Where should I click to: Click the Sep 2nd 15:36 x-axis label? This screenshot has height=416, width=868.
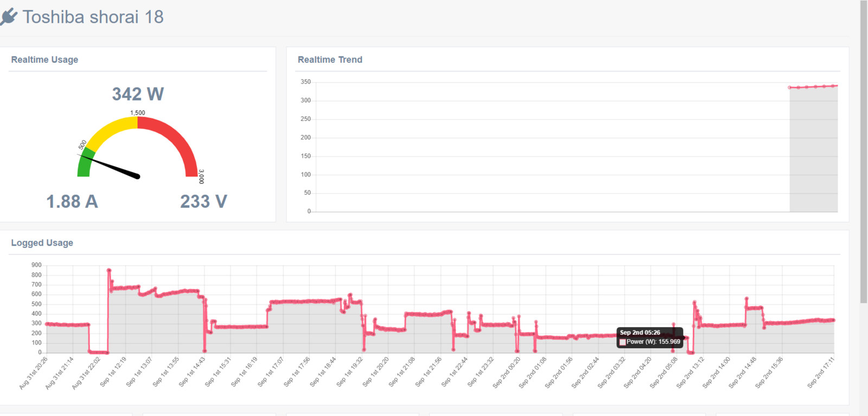tap(769, 372)
